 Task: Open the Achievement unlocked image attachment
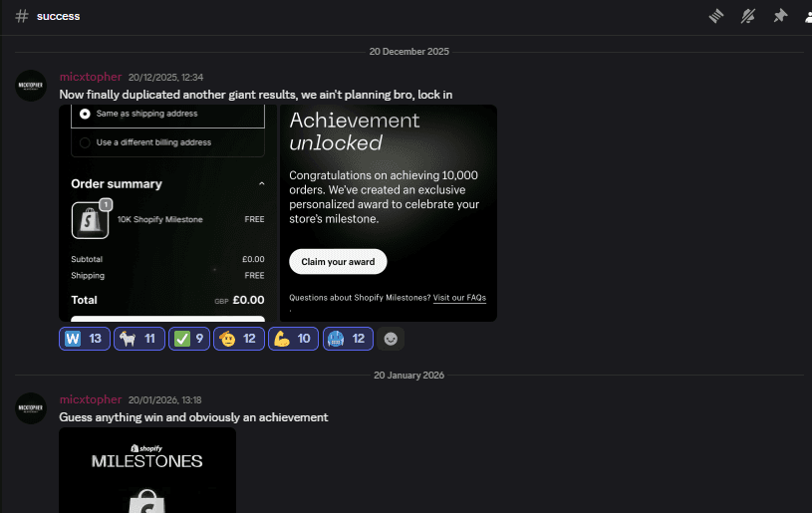[x=389, y=213]
